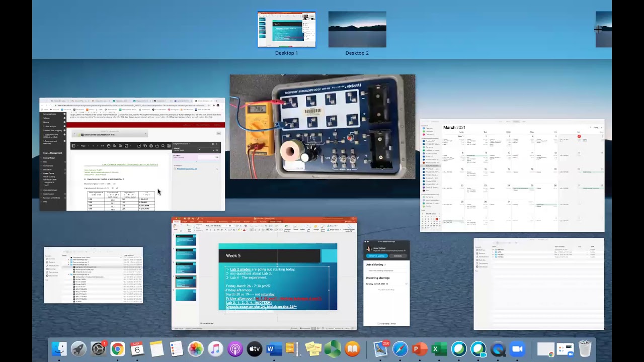Open Reminders from the Dock
Image resolution: width=644 pixels, height=362 pixels.
point(176,349)
